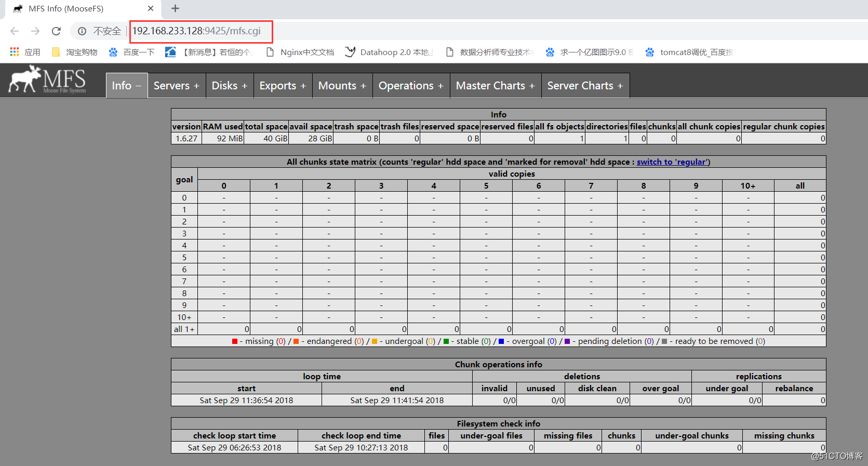Screen dimensions: 868x466
Task: Click check loop end Sat Sep 29 10:27:13 2018
Action: tap(361, 448)
